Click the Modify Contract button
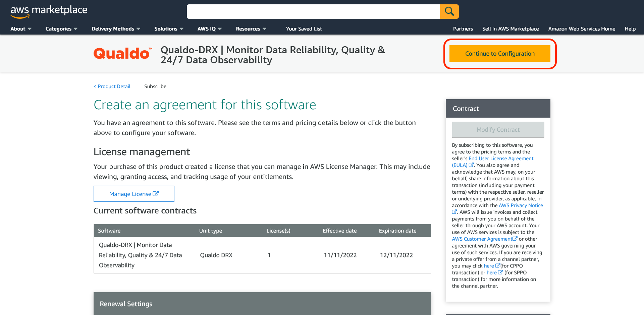 click(x=498, y=130)
